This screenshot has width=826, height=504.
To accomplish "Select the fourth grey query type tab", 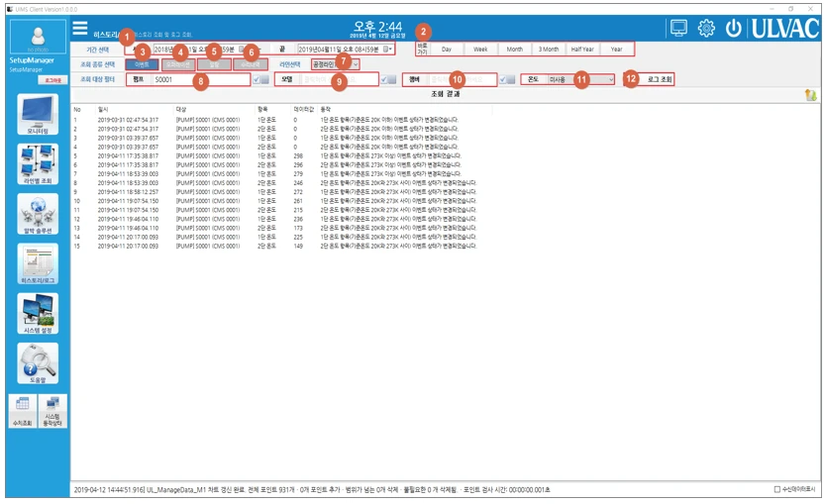I will tap(251, 64).
